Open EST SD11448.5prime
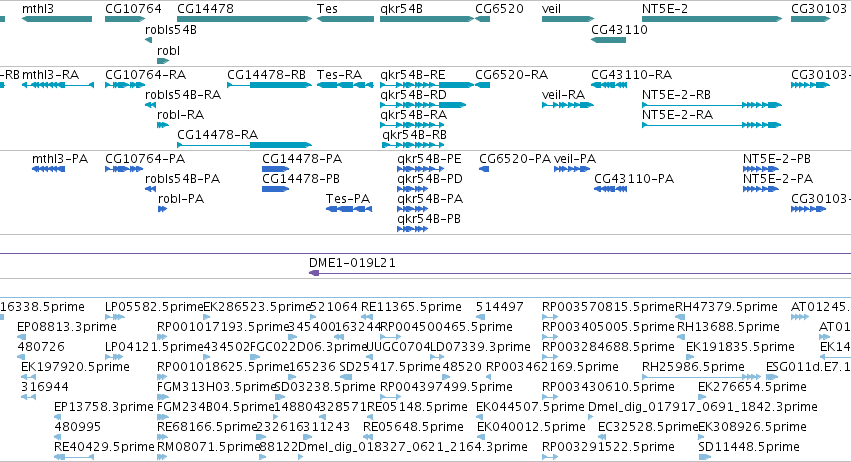Viewport: 851px width, 462px height. pos(703,457)
